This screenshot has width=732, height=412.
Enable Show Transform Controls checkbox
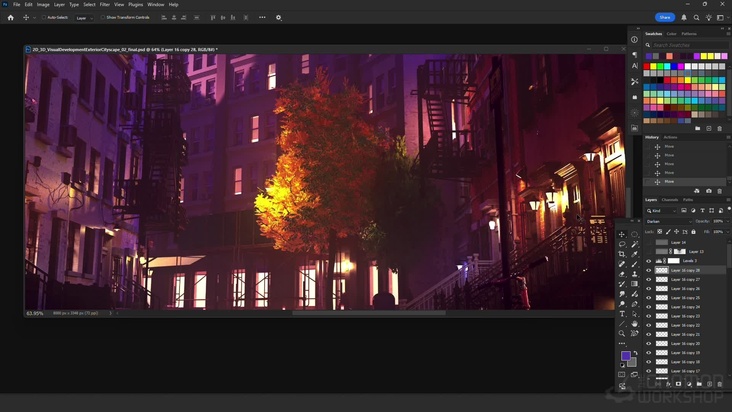tap(103, 17)
